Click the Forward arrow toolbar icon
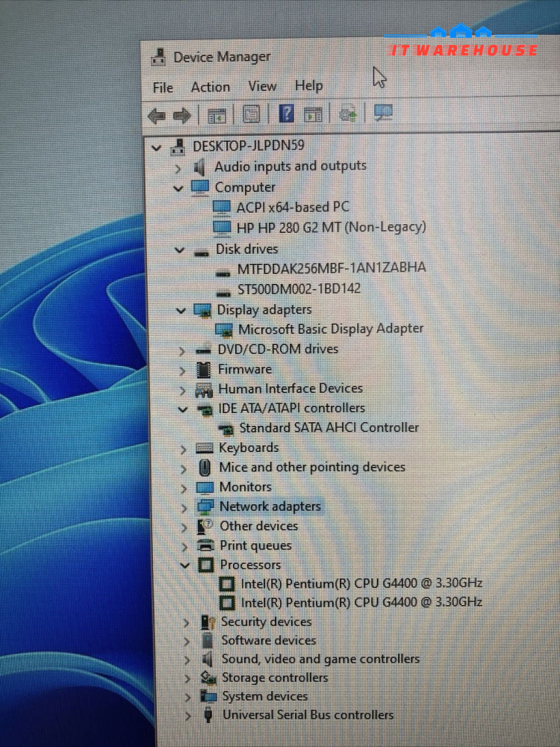 182,115
